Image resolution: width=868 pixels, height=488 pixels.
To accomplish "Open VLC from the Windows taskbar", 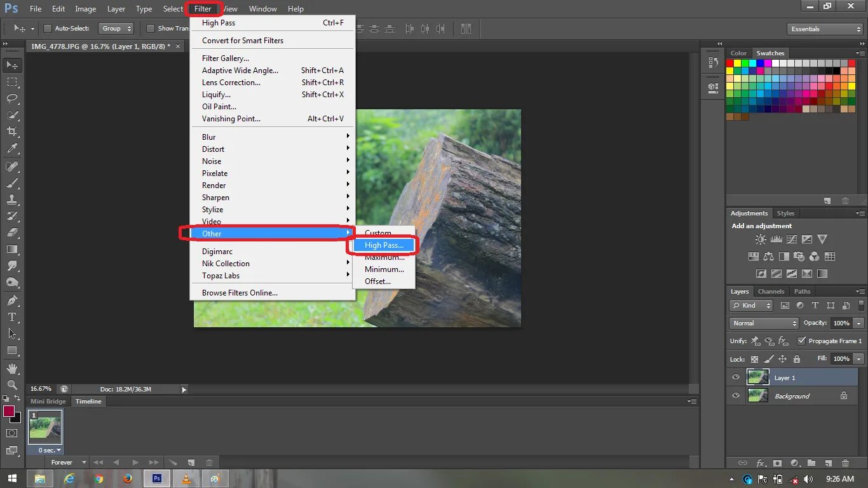I will coord(186,478).
